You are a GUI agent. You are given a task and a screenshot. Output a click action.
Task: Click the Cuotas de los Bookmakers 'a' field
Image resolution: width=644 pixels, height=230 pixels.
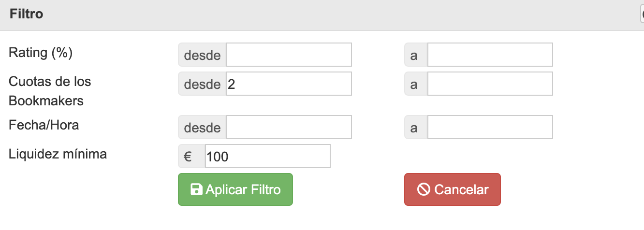(490, 84)
